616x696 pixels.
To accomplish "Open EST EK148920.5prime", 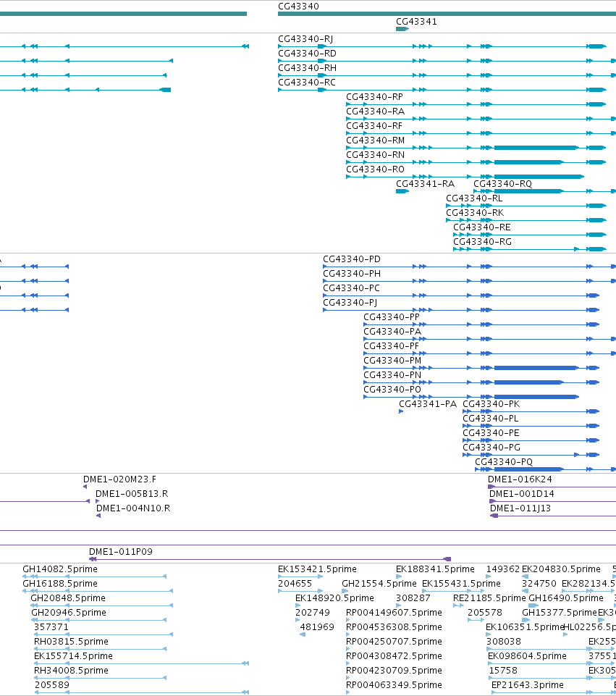I will coord(334,598).
